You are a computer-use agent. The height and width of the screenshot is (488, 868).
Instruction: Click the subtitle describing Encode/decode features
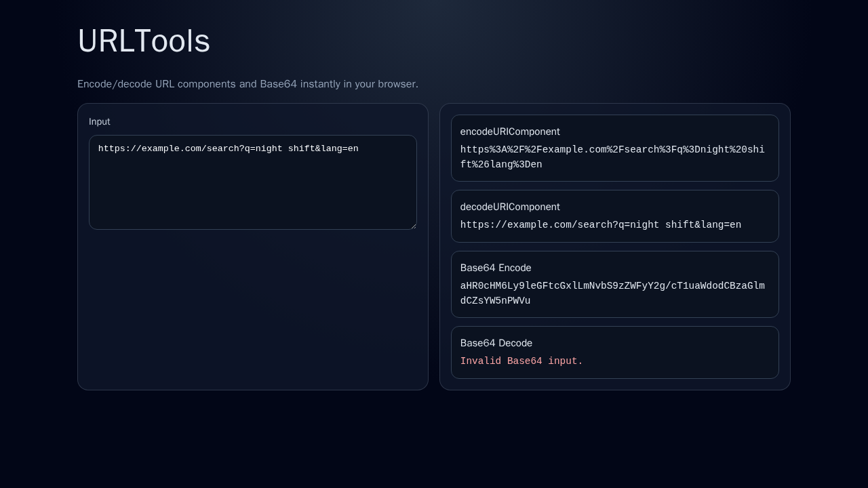point(248,84)
